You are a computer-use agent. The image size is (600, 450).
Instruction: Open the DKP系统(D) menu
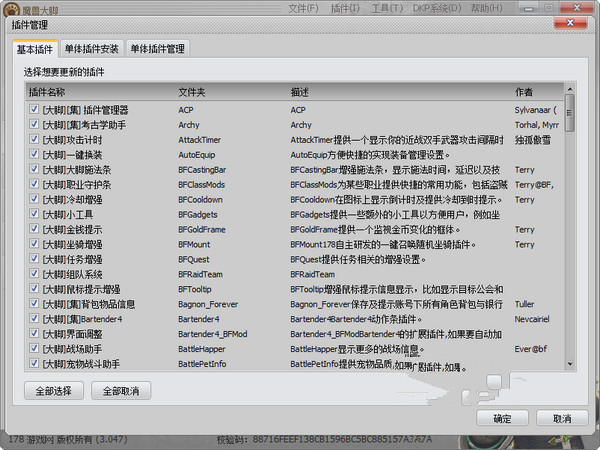tap(437, 8)
